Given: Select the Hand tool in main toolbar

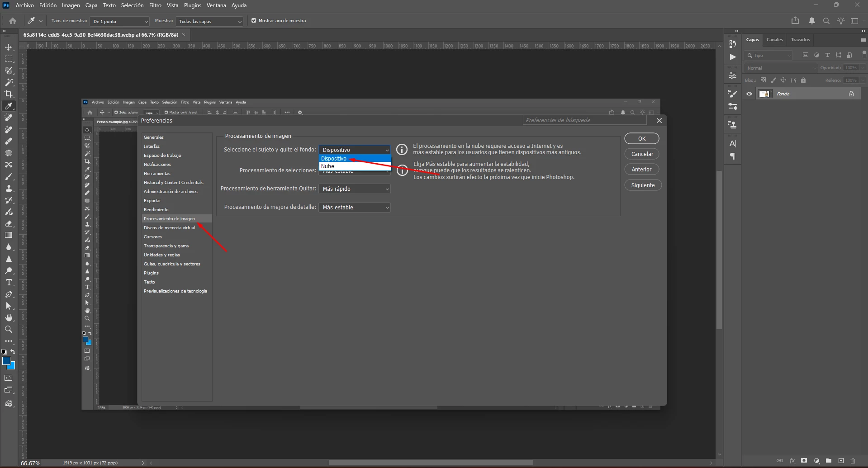Looking at the screenshot, I should (9, 317).
